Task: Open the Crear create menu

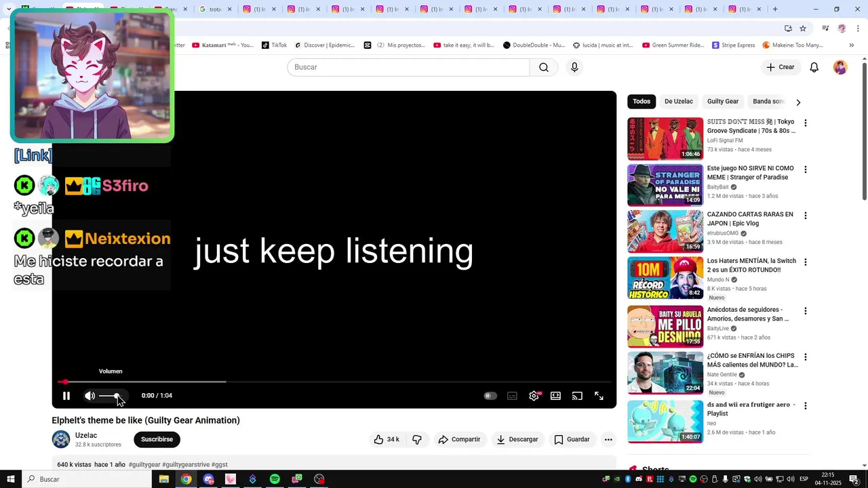Action: click(781, 67)
